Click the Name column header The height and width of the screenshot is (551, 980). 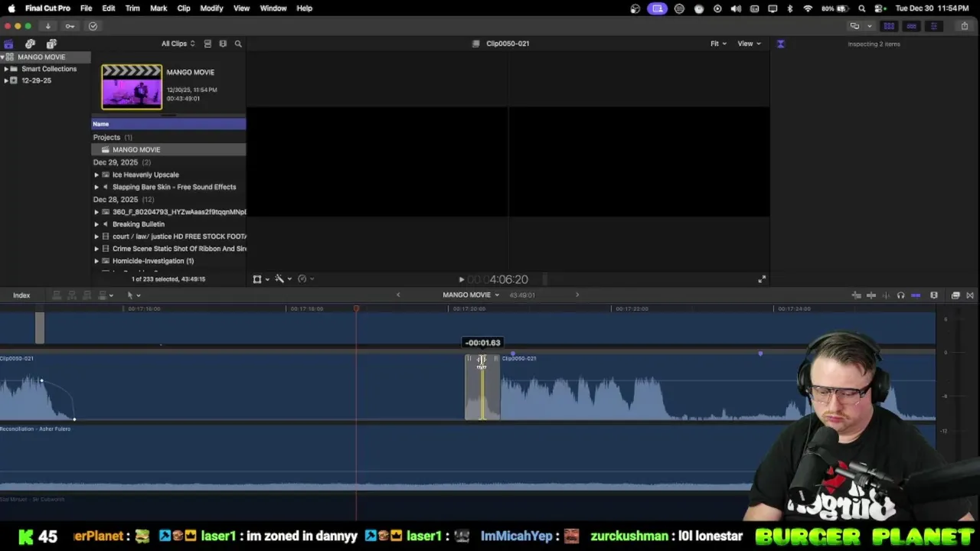click(x=168, y=124)
